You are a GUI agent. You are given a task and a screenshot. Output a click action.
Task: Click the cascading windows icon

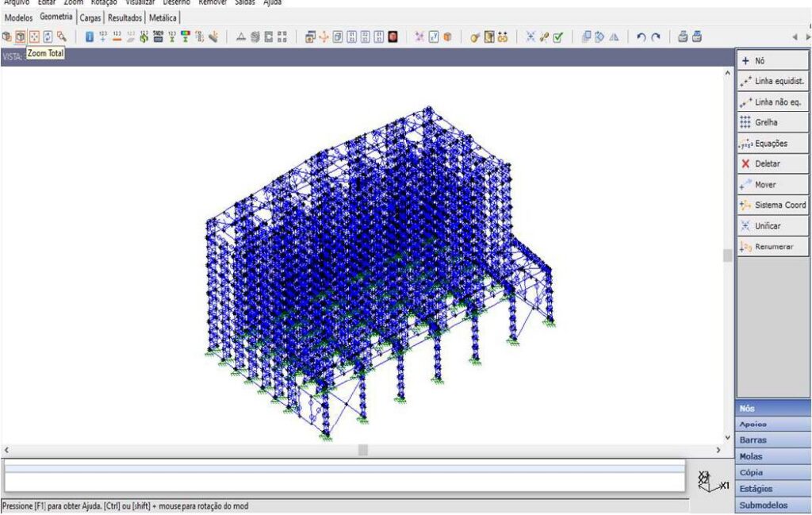click(x=310, y=37)
